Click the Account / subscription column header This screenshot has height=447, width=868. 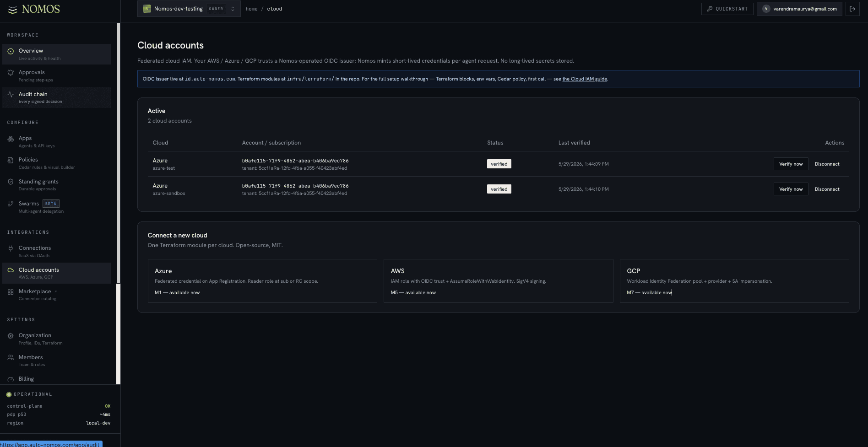tap(271, 143)
